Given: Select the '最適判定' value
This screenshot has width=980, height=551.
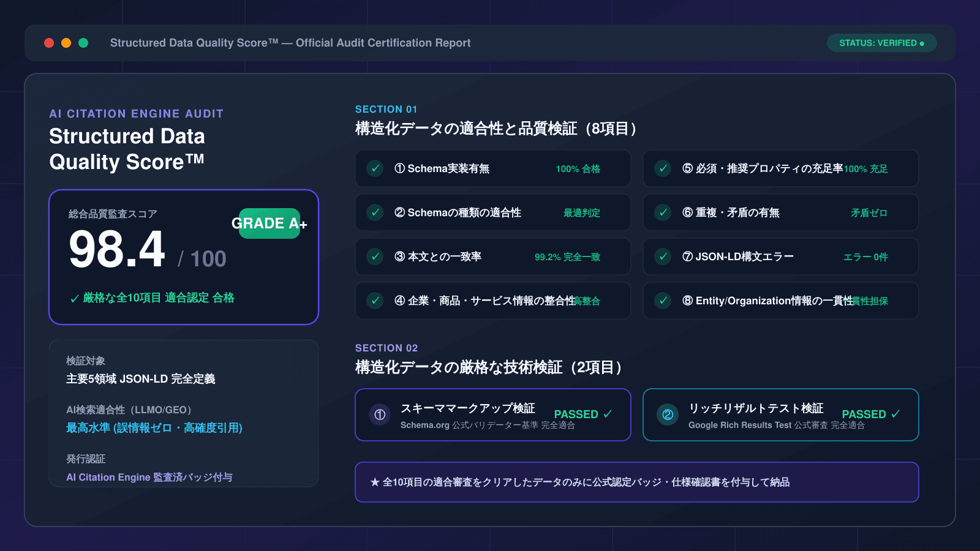Looking at the screenshot, I should (581, 213).
